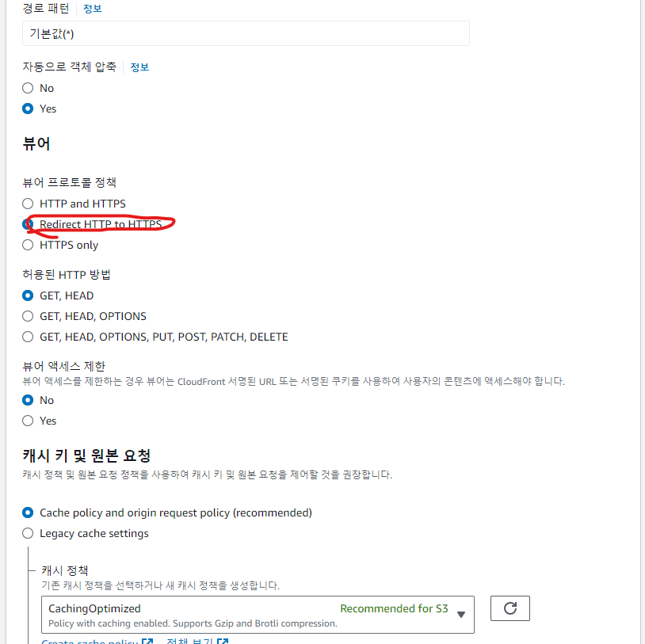Open the 정보 link next to 자동으로 객체 압축

point(139,67)
